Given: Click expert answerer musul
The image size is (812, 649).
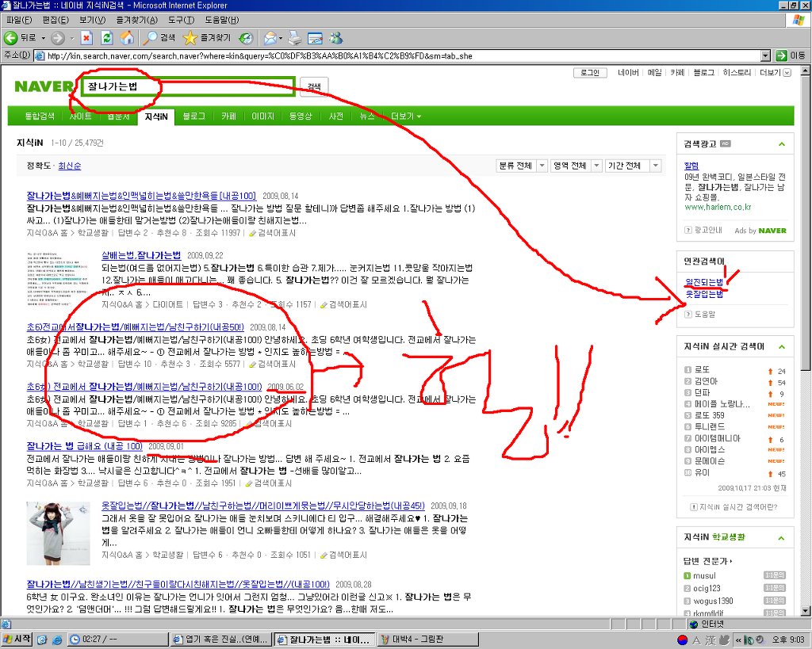Looking at the screenshot, I should 704,575.
